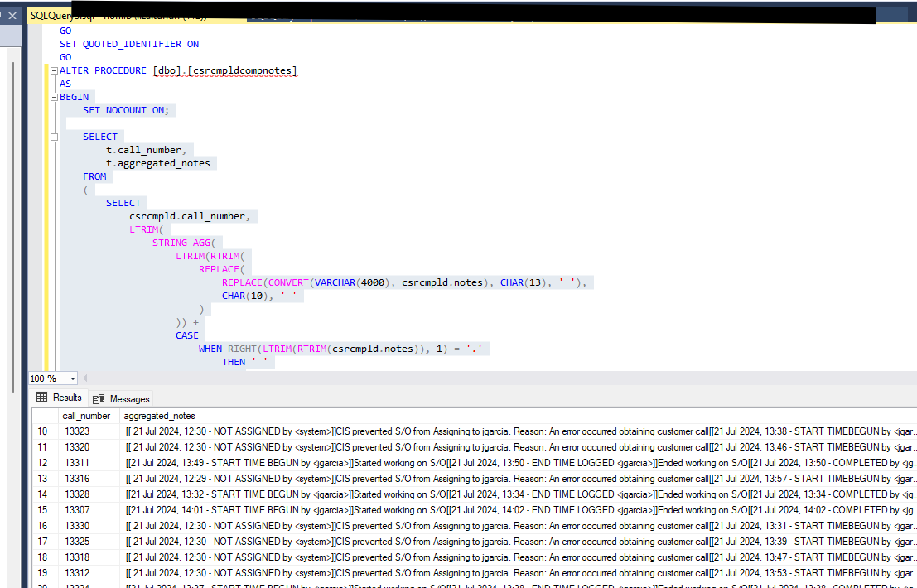Viewport: 917px width, 588px height.
Task: Click the Messages tab icon
Action: [x=99, y=398]
